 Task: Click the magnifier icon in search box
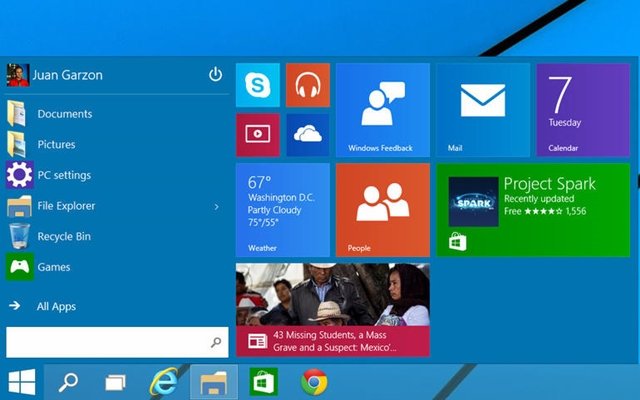tap(216, 342)
